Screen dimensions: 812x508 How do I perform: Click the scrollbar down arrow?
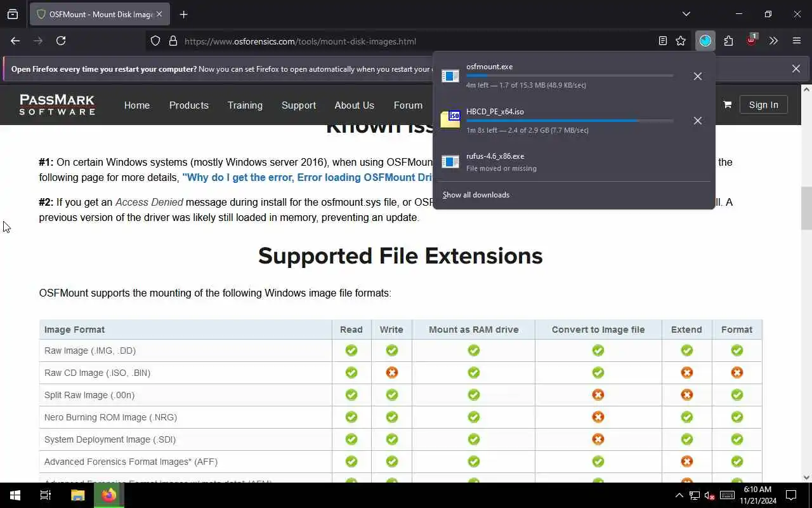tap(806, 477)
